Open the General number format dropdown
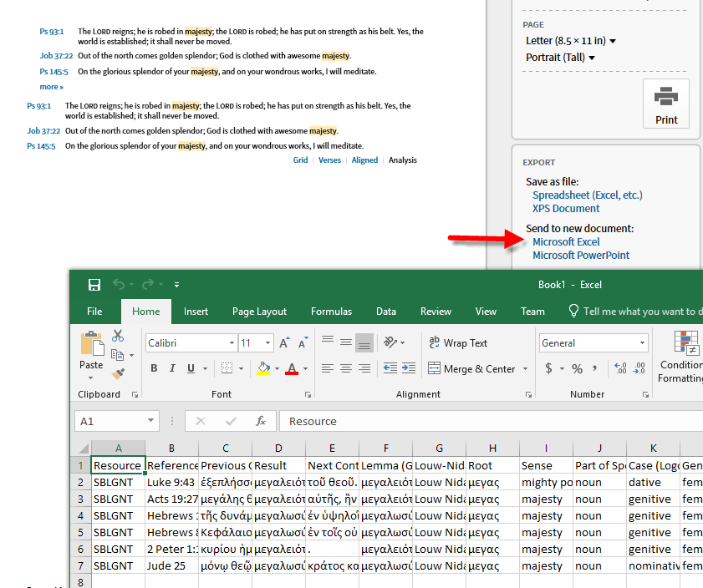703x588 pixels. [x=643, y=343]
